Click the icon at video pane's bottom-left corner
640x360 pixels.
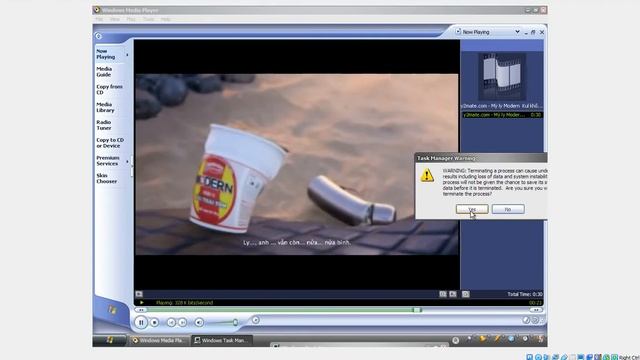[139, 294]
